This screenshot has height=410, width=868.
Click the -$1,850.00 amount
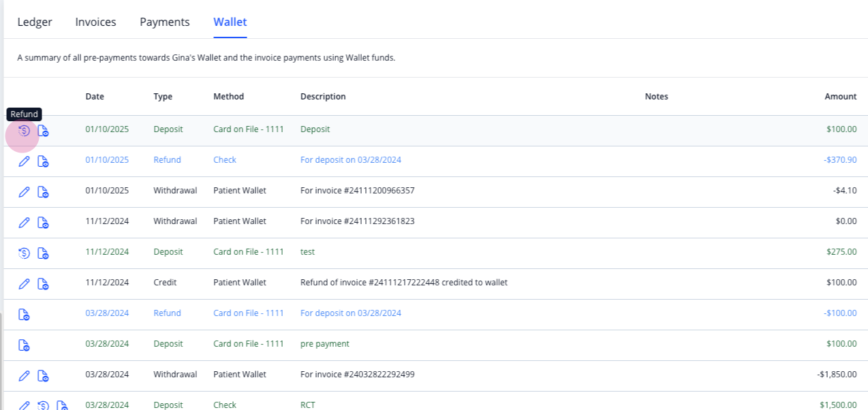[x=837, y=375]
